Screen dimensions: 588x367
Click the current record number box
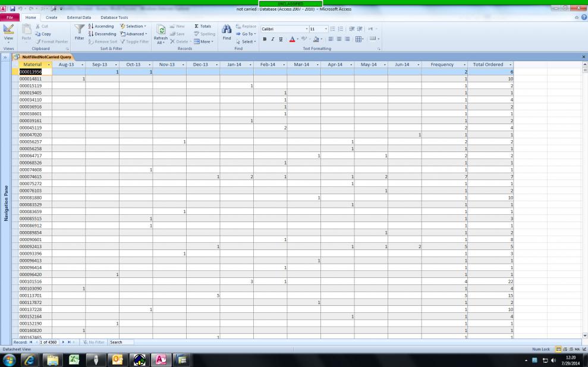tap(48, 342)
